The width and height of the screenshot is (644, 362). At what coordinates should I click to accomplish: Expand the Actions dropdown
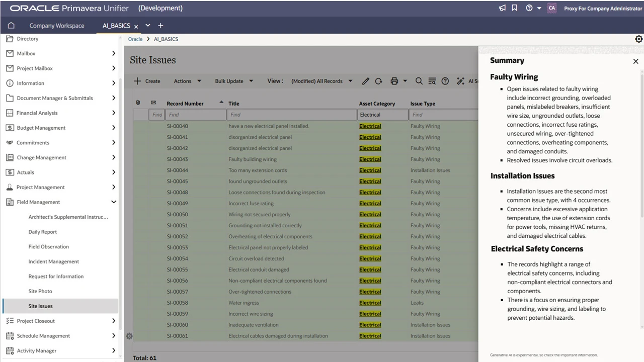tap(187, 81)
